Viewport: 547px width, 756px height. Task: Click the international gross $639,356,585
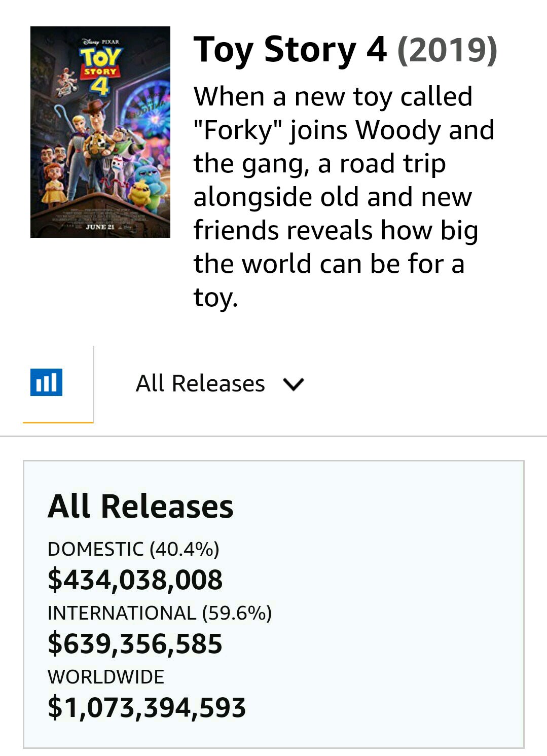135,643
